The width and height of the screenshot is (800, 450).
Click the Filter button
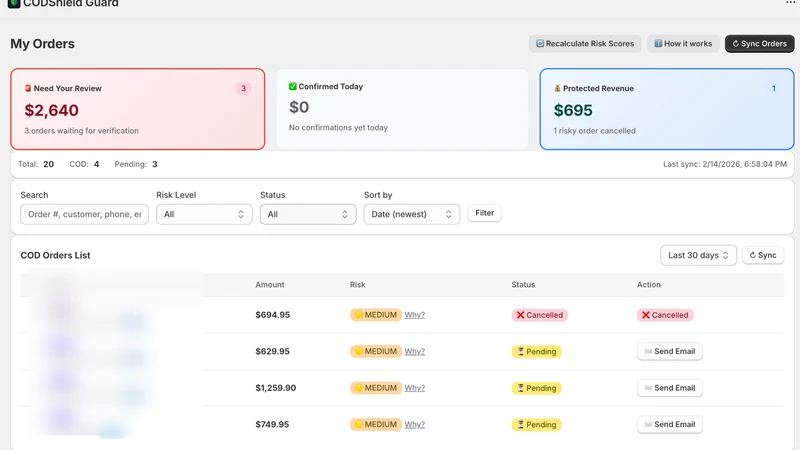point(485,213)
